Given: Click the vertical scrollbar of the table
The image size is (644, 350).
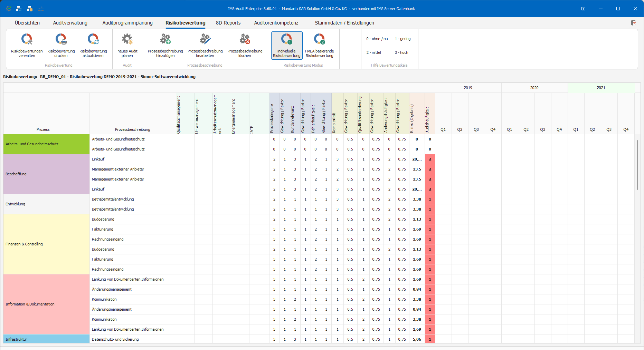Looking at the screenshot, I should coord(637,165).
